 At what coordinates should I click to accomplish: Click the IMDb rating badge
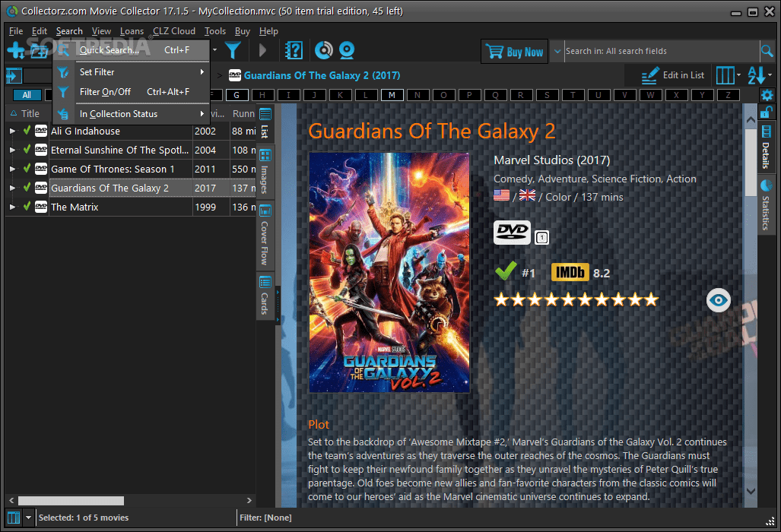point(570,273)
